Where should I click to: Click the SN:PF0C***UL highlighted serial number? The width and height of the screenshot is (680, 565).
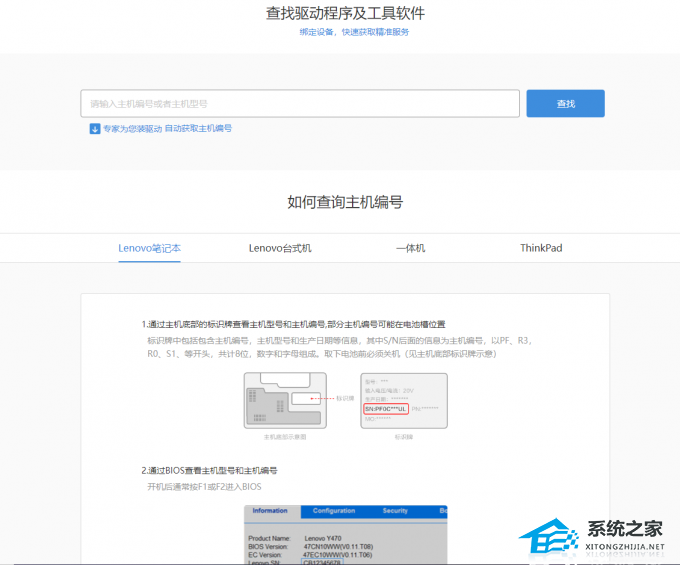coord(386,409)
